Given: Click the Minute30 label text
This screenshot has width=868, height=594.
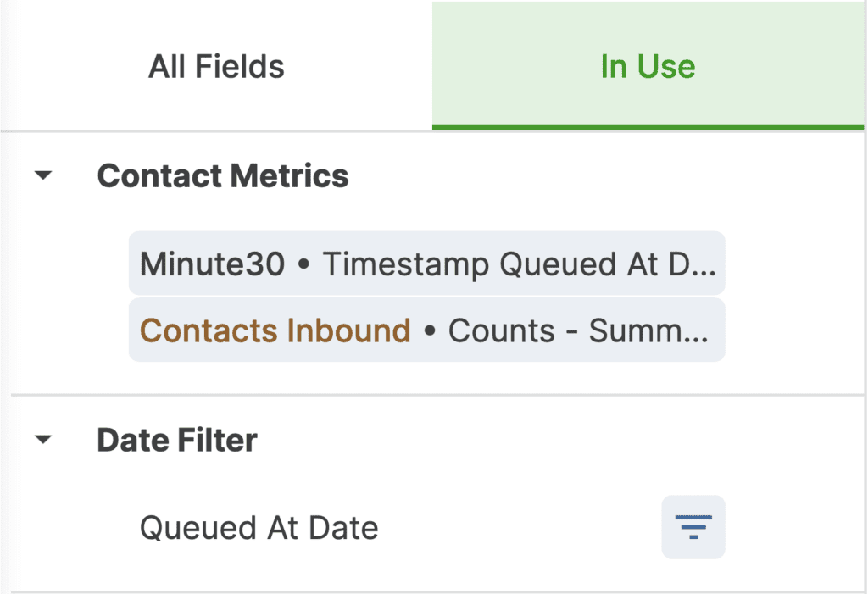Looking at the screenshot, I should click(x=213, y=264).
